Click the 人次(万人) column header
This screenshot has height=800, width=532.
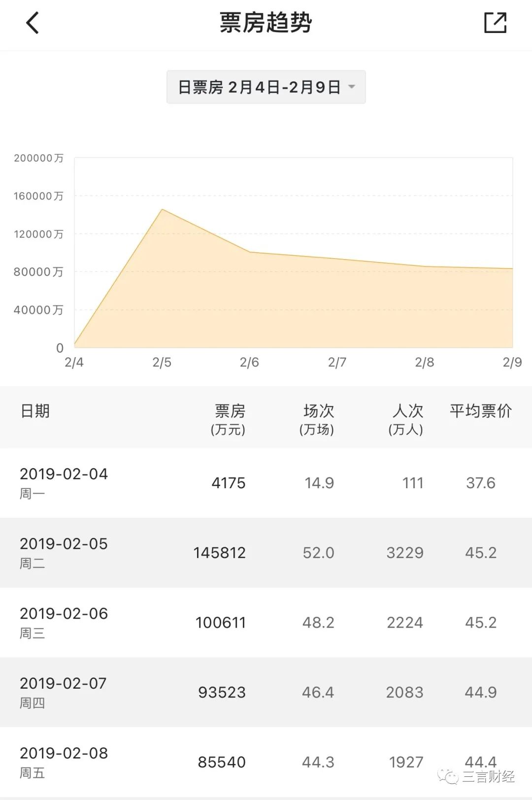coord(406,419)
